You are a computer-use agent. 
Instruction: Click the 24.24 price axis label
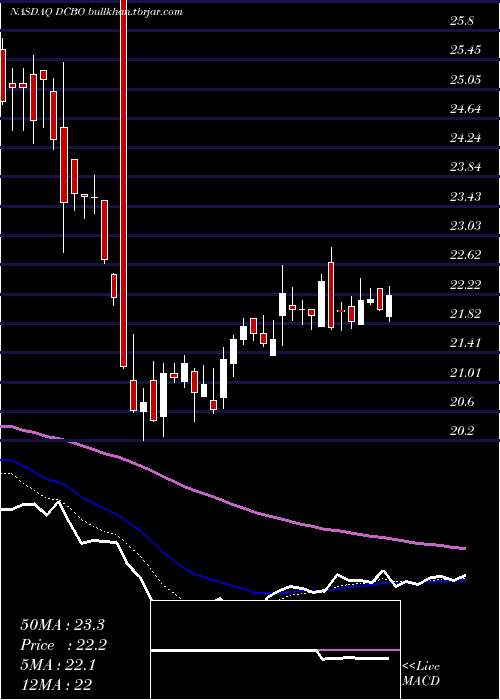coord(466,138)
